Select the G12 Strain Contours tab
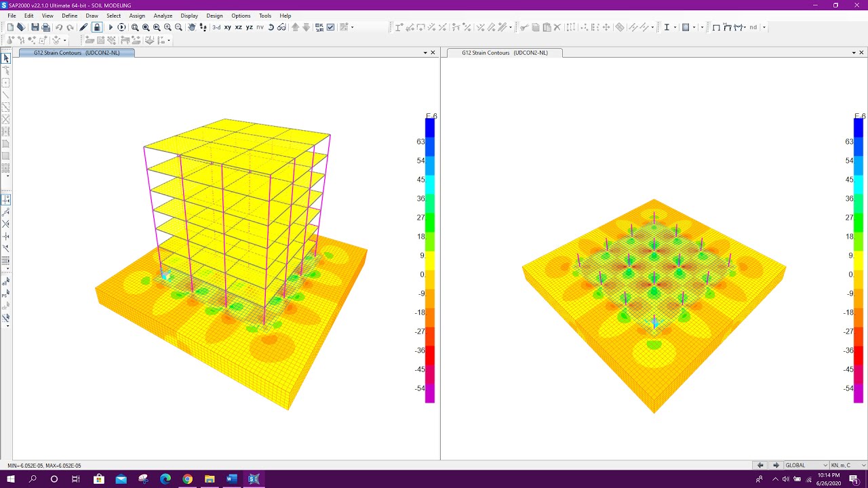The image size is (868, 488). [77, 52]
